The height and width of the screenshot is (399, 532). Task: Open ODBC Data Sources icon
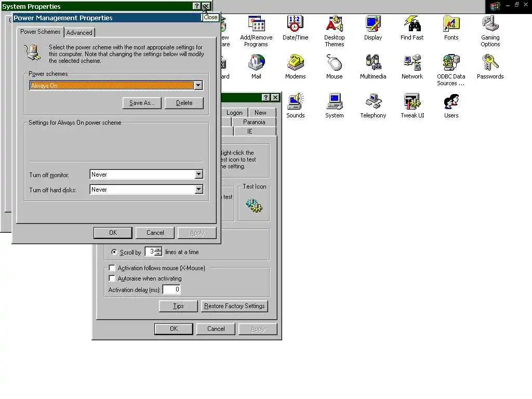[451, 70]
